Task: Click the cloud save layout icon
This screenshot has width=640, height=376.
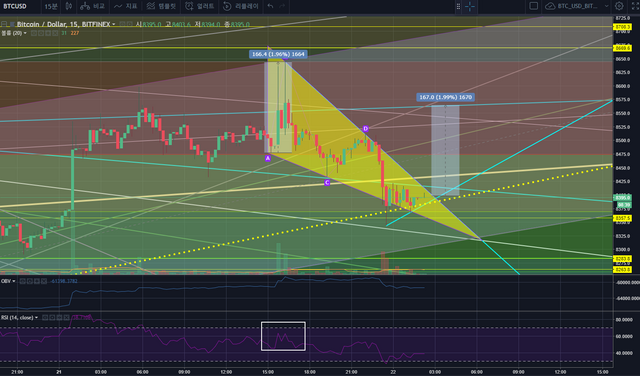Action: pyautogui.click(x=550, y=6)
